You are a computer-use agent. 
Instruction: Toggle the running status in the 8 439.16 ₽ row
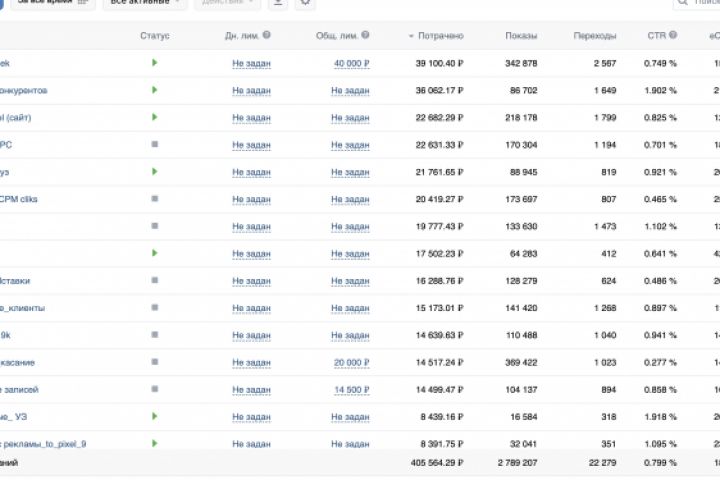pos(155,416)
